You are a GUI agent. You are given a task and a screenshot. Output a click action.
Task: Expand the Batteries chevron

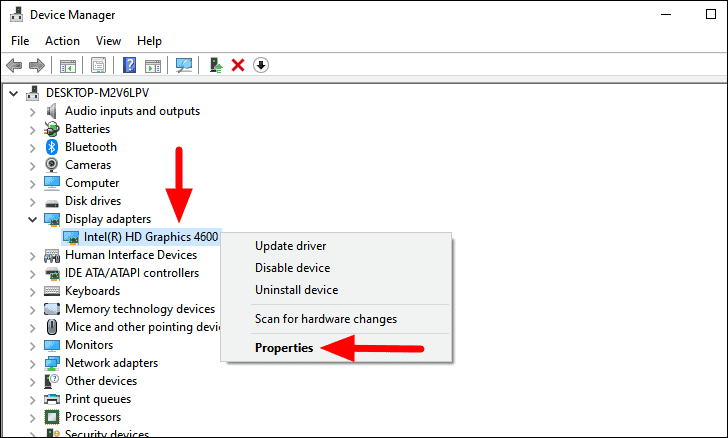pyautogui.click(x=32, y=130)
